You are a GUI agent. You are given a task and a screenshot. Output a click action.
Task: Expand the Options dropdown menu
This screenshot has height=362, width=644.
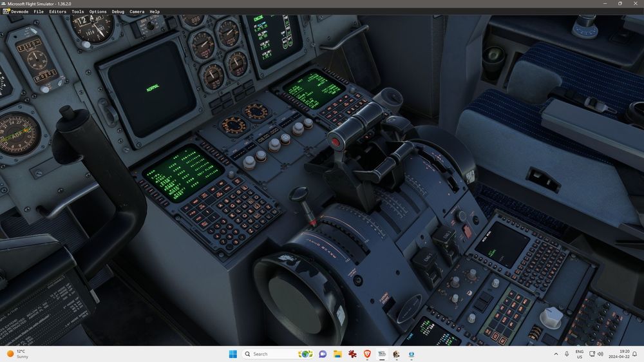point(98,12)
